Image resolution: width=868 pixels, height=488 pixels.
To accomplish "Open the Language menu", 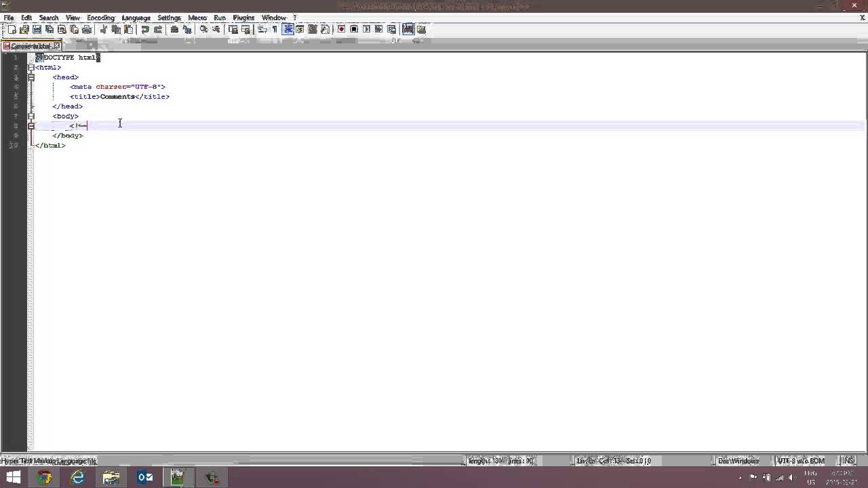I will (x=136, y=18).
